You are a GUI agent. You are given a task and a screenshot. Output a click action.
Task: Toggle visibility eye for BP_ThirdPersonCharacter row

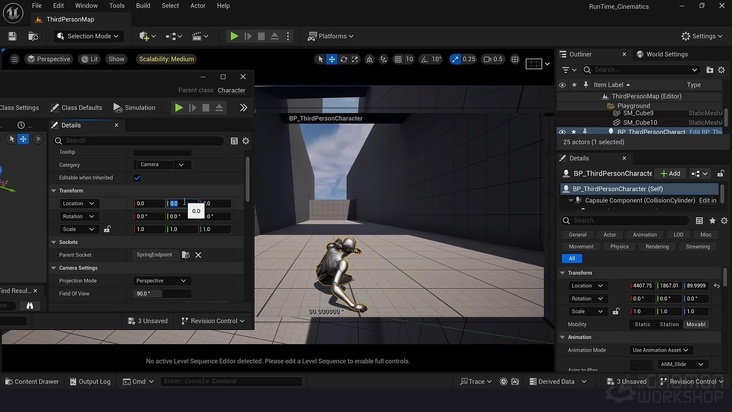coord(562,132)
